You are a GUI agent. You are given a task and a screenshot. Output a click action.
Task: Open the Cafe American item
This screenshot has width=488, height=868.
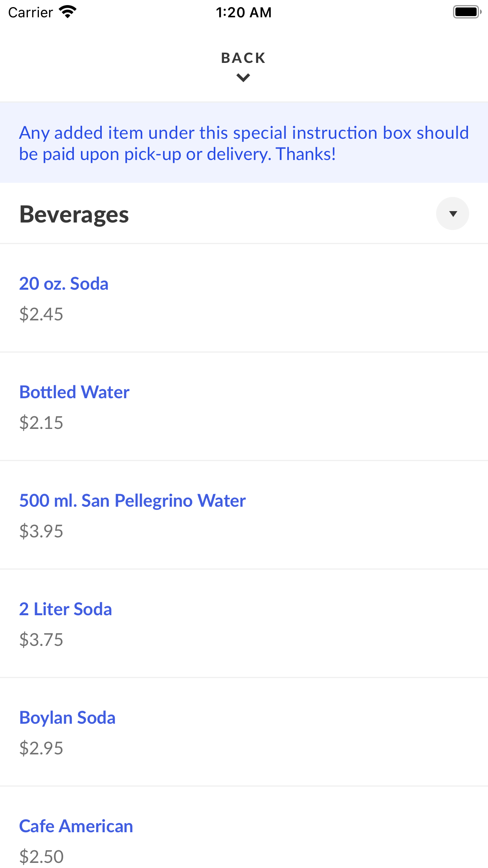tap(76, 826)
